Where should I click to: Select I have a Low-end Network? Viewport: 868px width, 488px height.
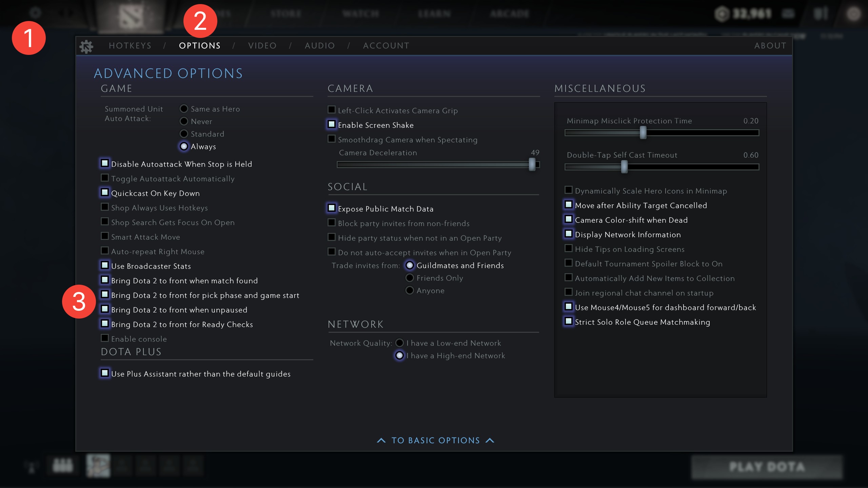click(400, 343)
